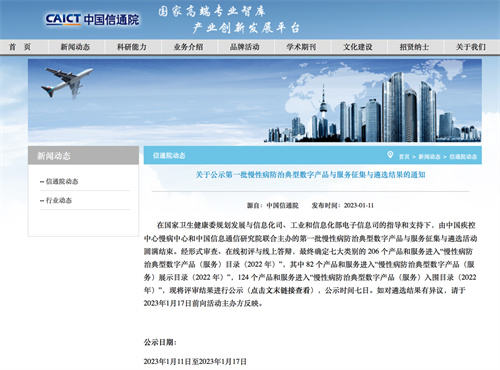
Task: Click the CAICT 中国信通院 logo
Action: click(92, 19)
